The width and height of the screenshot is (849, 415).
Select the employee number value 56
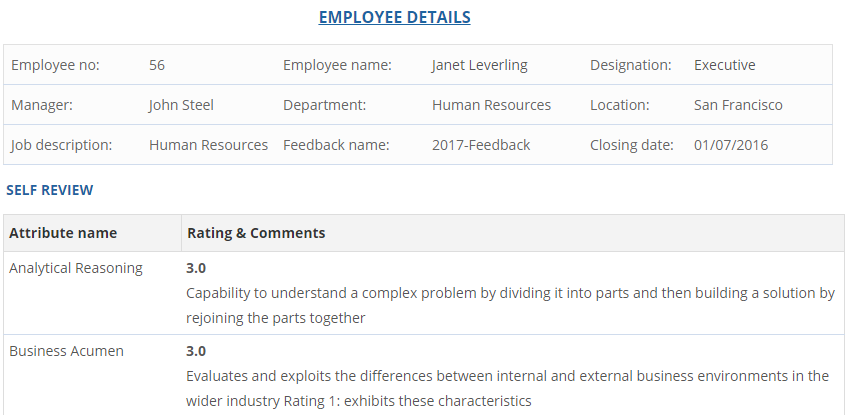click(x=157, y=65)
